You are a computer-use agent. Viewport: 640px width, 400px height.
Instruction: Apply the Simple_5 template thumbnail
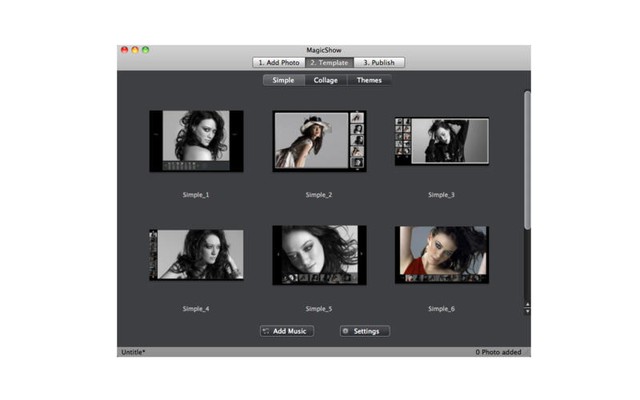point(319,254)
